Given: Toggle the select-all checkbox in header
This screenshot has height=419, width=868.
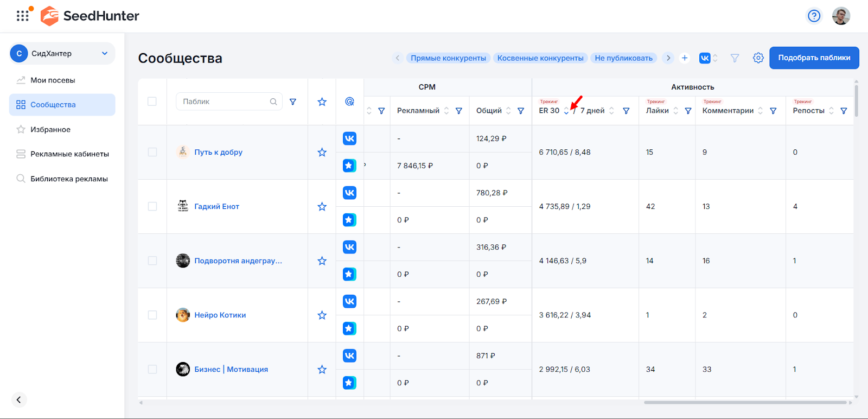Looking at the screenshot, I should point(152,101).
